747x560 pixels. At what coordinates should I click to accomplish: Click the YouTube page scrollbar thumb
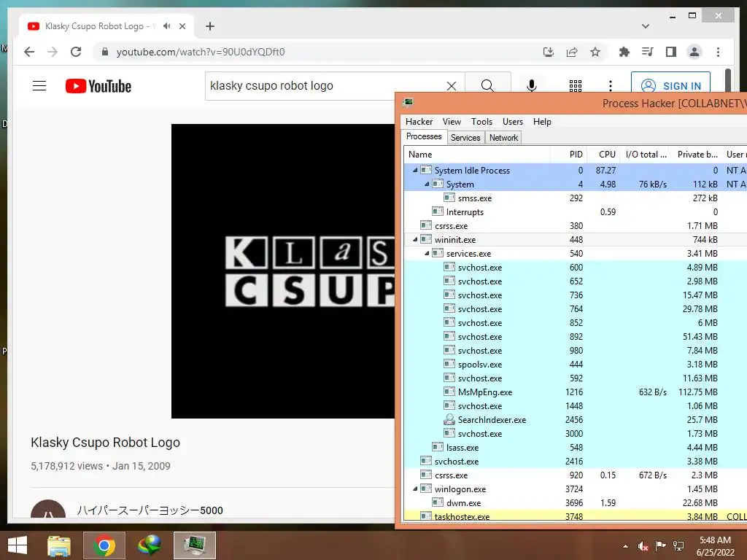pyautogui.click(x=728, y=79)
